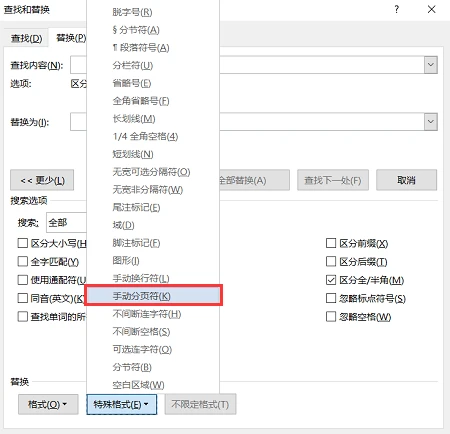
Task: Click the 查找下一处(F) button
Action: coord(333,180)
